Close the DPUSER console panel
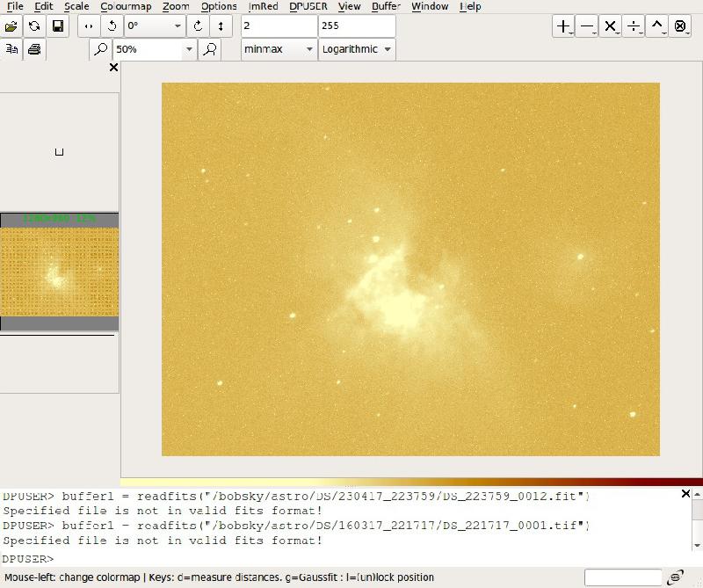Image resolution: width=703 pixels, height=588 pixels. (685, 494)
